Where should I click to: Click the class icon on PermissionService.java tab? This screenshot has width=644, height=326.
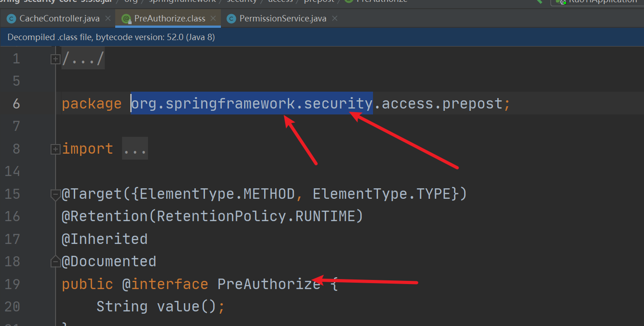231,19
